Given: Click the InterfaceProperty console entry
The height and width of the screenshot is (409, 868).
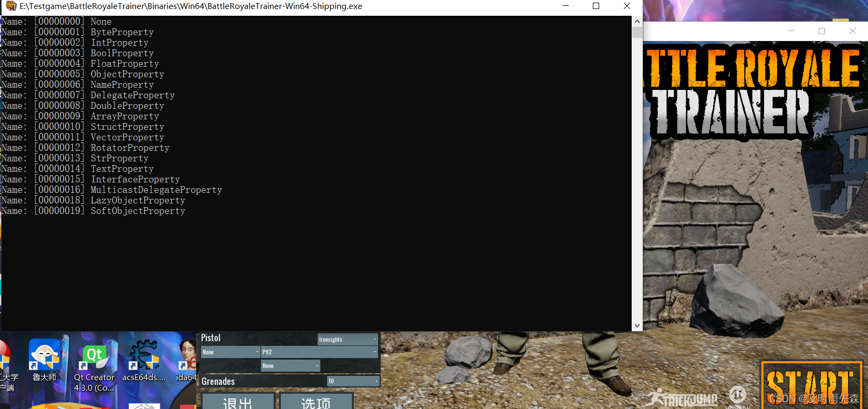Looking at the screenshot, I should tap(91, 179).
